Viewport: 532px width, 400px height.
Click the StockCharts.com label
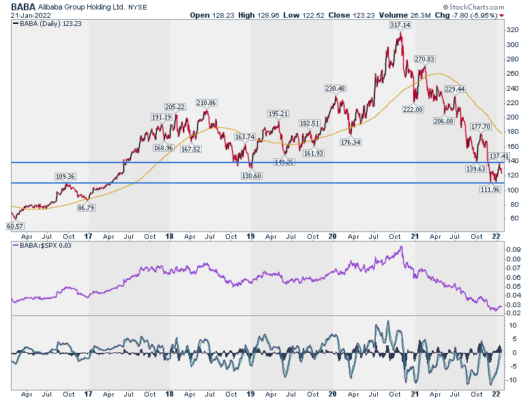pos(473,7)
